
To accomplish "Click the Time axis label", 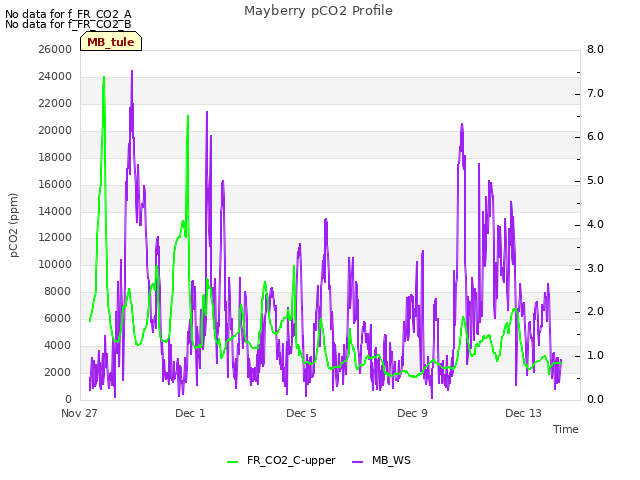I will 566,429.
